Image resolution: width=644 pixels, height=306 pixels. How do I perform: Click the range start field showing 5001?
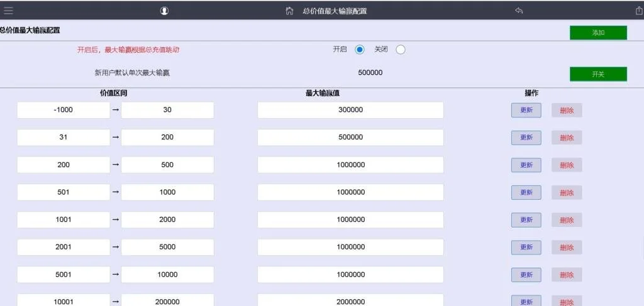[64, 275]
